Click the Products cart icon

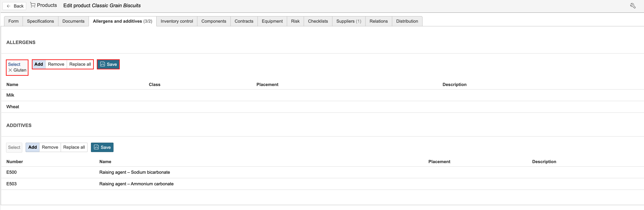click(x=33, y=5)
